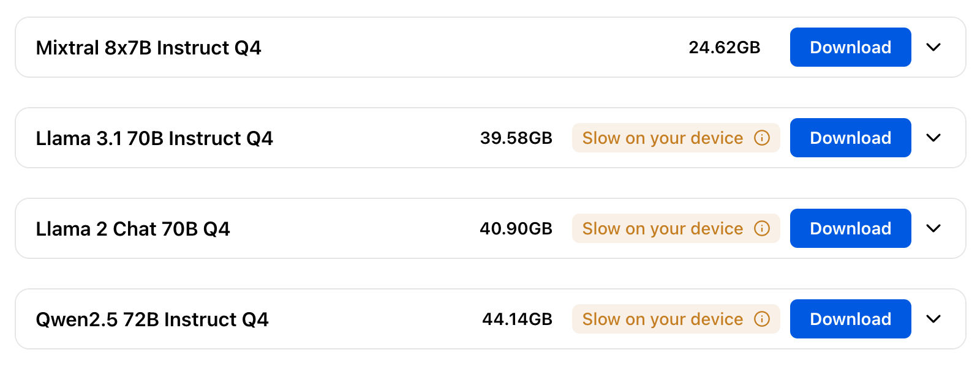Image resolution: width=980 pixels, height=366 pixels.
Task: Expand the Llama 3.1 70B Instruct chevron
Action: [x=933, y=138]
